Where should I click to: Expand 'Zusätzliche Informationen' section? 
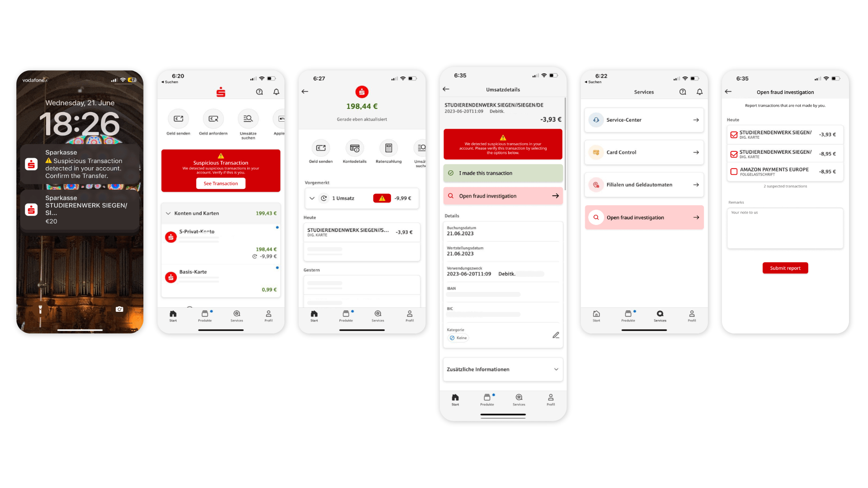coord(502,369)
